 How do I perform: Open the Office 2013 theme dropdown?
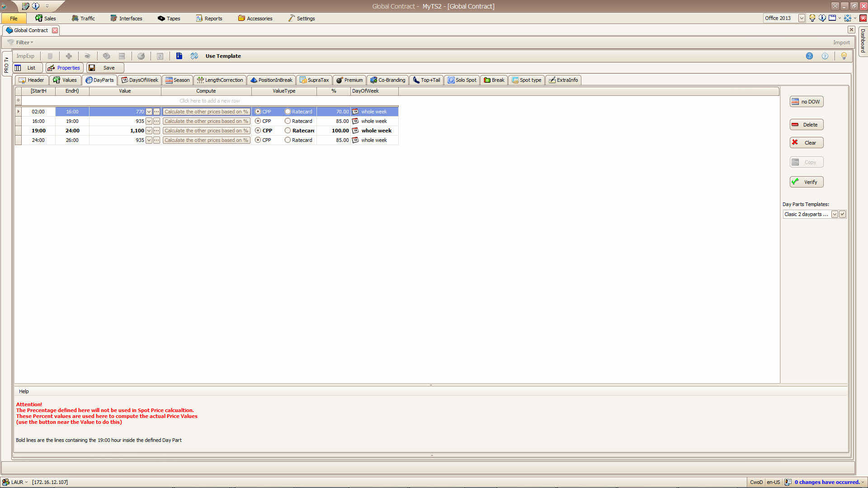pyautogui.click(x=802, y=18)
